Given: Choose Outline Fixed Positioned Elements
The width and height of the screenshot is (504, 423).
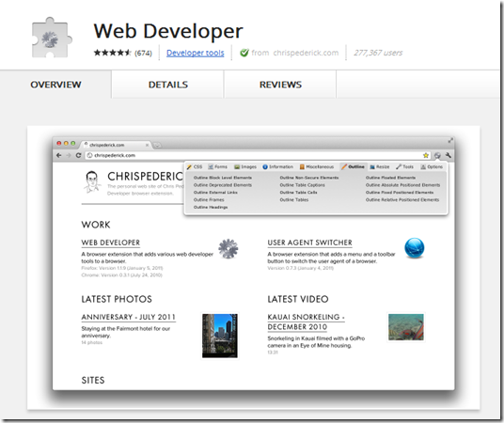Looking at the screenshot, I should coord(400,192).
